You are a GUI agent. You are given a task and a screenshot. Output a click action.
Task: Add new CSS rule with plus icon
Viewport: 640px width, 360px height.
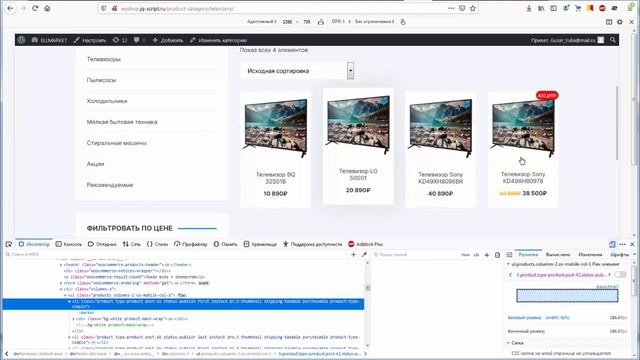[x=487, y=254]
